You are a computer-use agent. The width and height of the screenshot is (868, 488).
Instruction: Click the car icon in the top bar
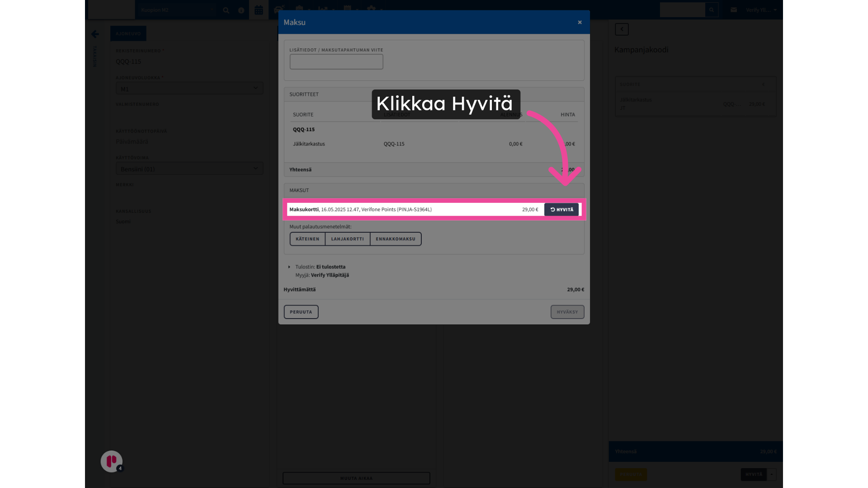click(x=279, y=9)
